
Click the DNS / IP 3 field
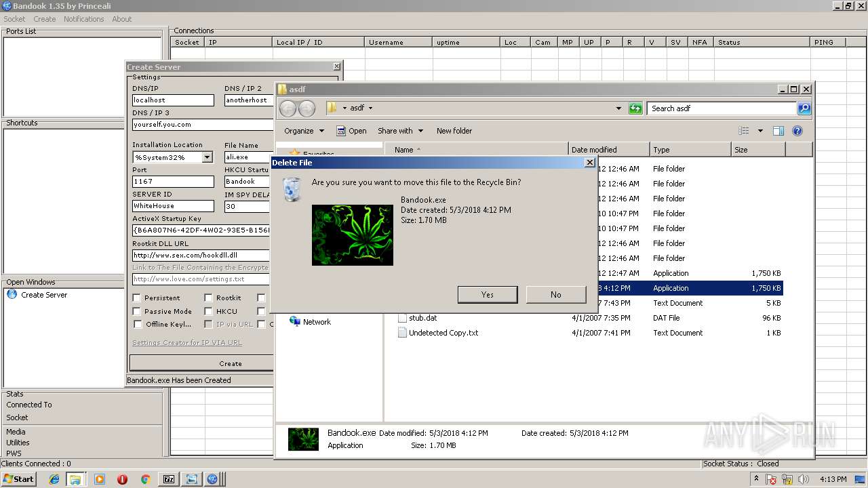(x=202, y=125)
